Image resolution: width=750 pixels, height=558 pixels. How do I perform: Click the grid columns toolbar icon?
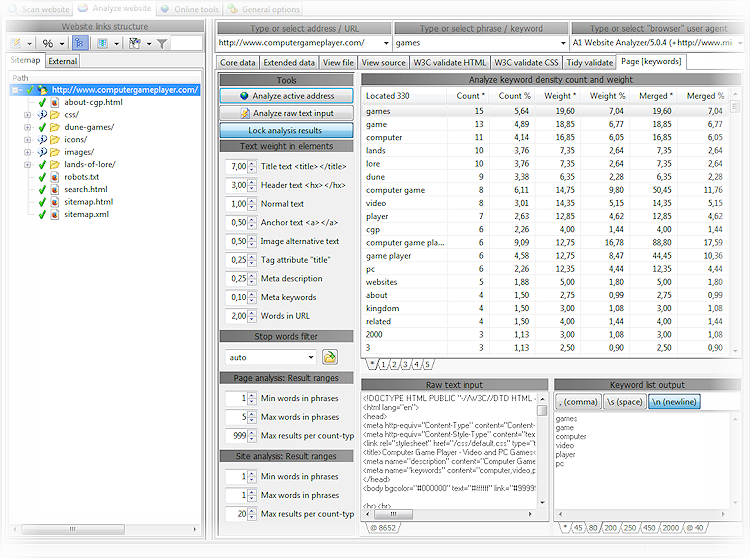click(x=102, y=44)
